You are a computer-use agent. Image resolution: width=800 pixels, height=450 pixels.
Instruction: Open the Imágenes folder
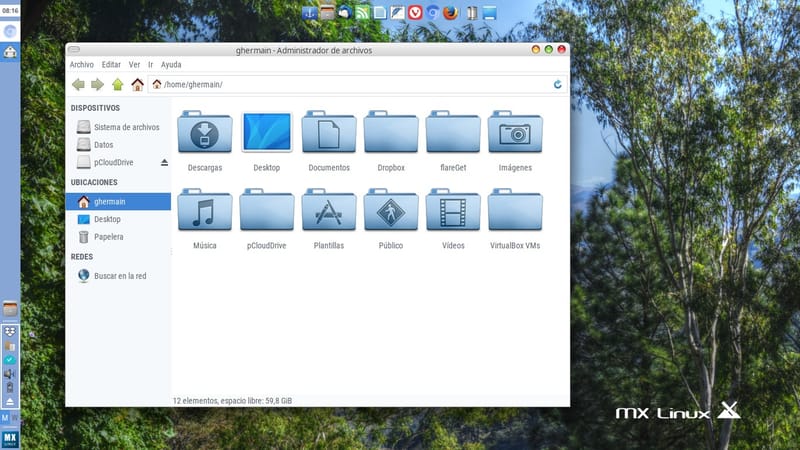click(515, 132)
